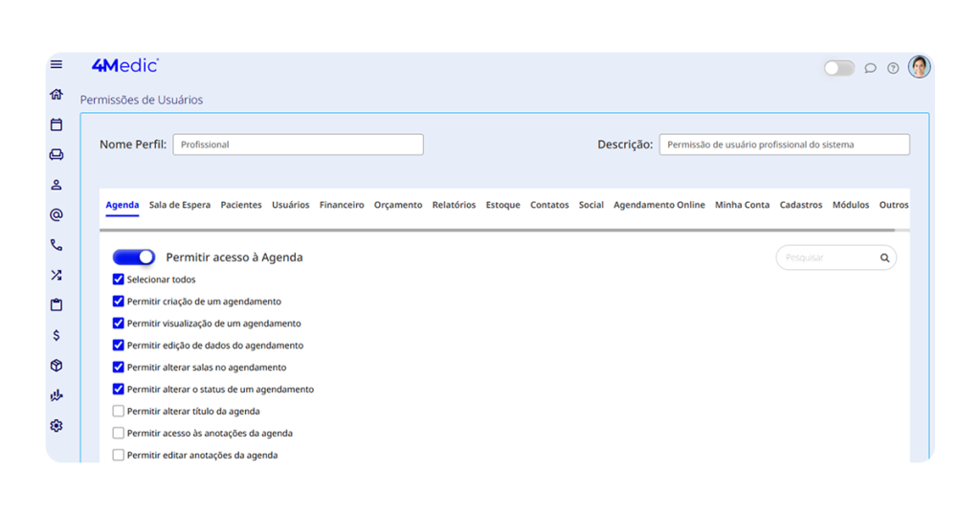The width and height of the screenshot is (980, 515).
Task: Click the Pesquisar search magnifier icon
Action: click(x=885, y=257)
